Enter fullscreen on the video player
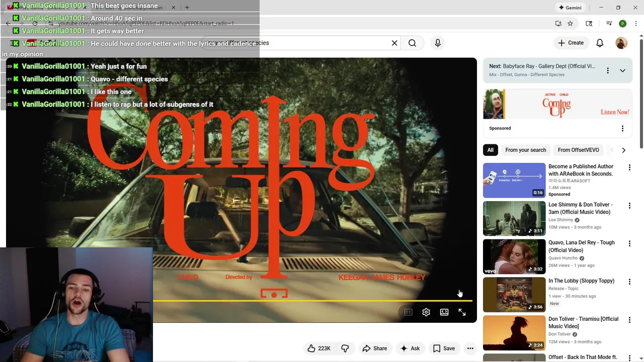Viewport: 644px width, 362px height. [x=462, y=312]
